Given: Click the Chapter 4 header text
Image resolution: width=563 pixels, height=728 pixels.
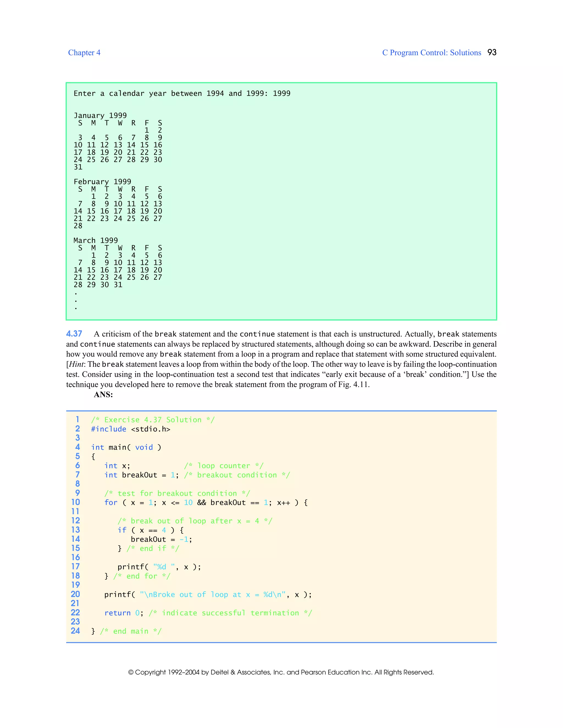Looking at the screenshot, I should (x=84, y=53).
